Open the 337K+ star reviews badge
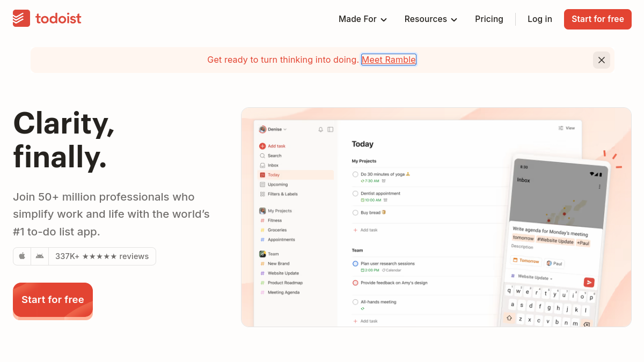Screen dimensions: 644x362 pos(102,256)
